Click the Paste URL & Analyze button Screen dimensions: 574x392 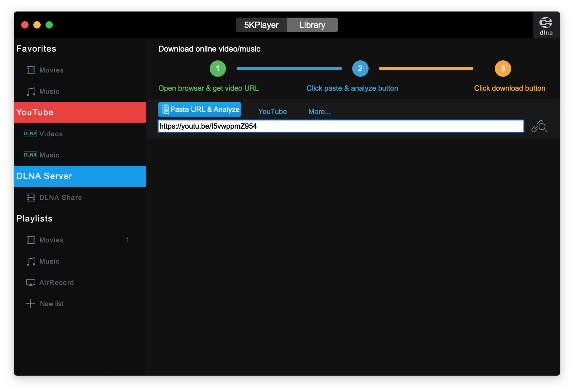200,110
